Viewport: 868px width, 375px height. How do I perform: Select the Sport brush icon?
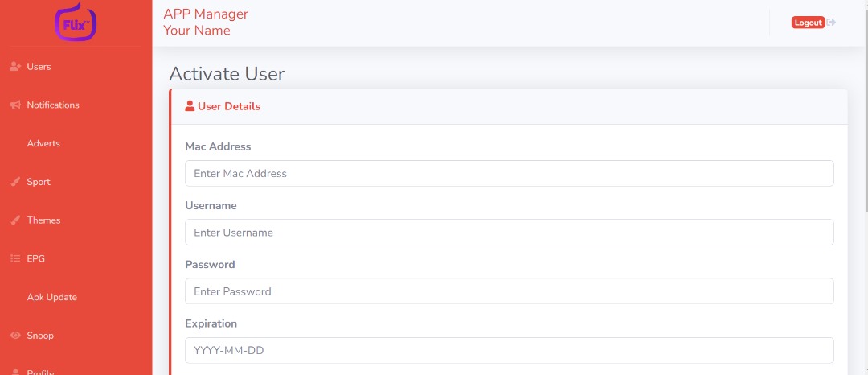15,182
